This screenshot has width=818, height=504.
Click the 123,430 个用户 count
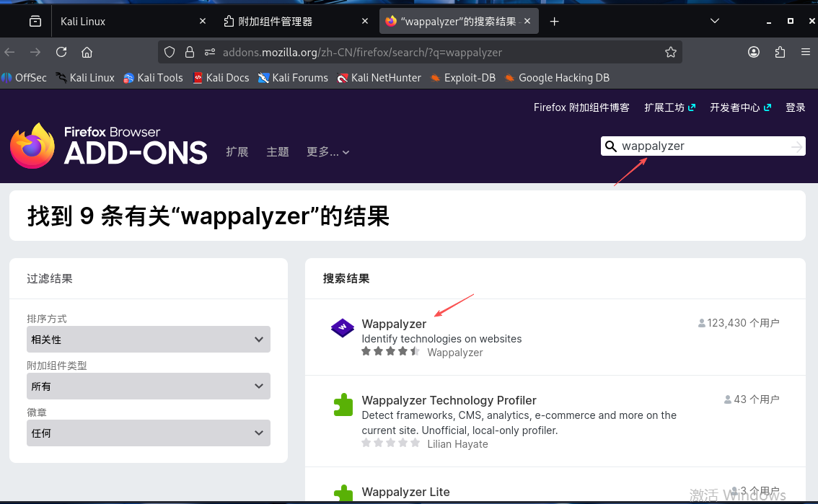coord(739,323)
